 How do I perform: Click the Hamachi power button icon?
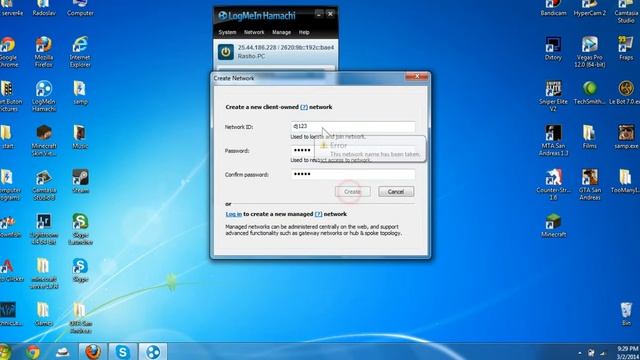click(225, 52)
